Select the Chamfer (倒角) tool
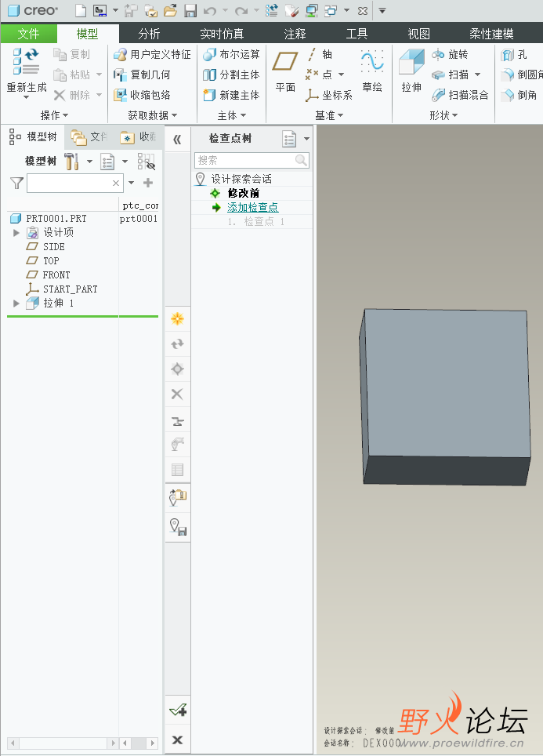 [x=519, y=95]
